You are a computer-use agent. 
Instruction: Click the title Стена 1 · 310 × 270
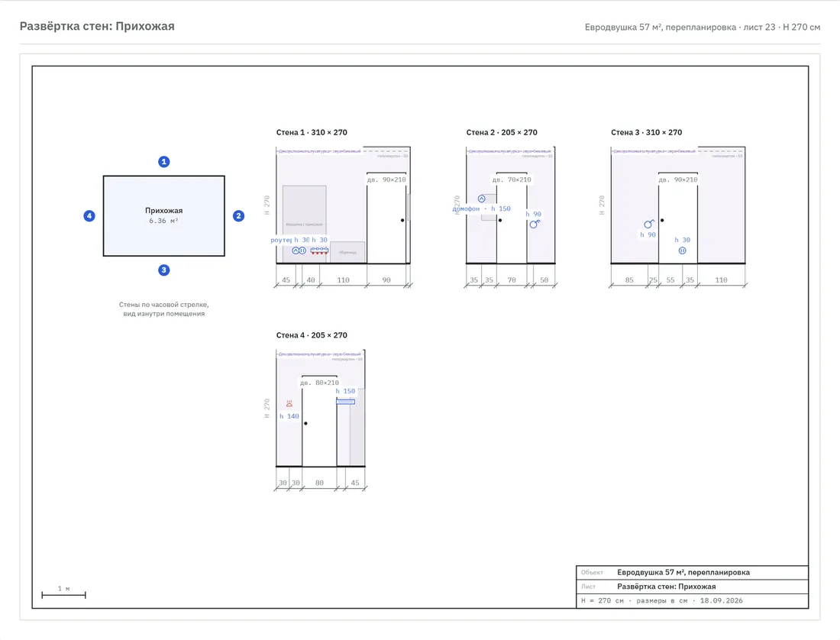[312, 132]
